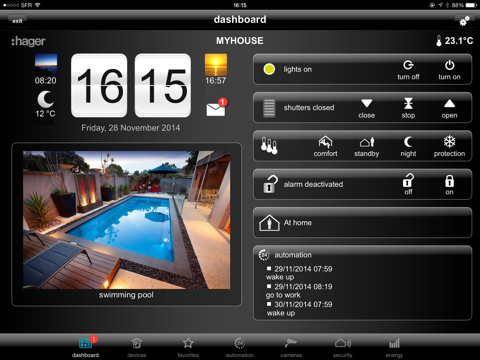Close the shutters with down arrow
The image size is (480, 360).
[367, 108]
